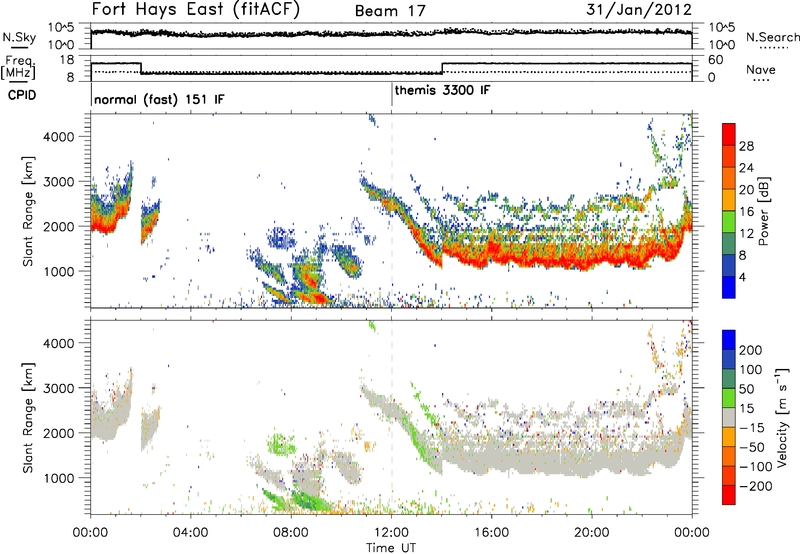This screenshot has width=800, height=554.
Task: Click left '10^5' noise axis tick
Action: (x=61, y=28)
